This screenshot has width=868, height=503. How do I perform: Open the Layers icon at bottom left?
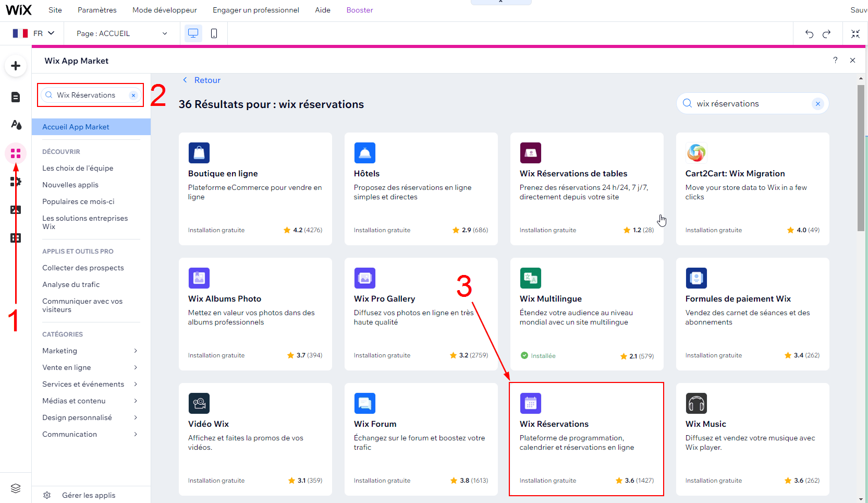pyautogui.click(x=16, y=488)
